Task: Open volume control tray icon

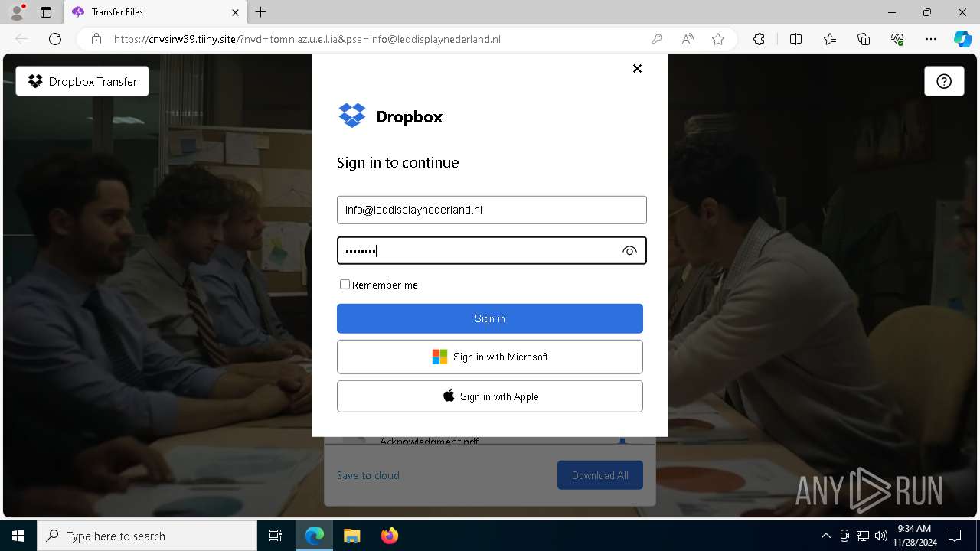Action: (881, 536)
